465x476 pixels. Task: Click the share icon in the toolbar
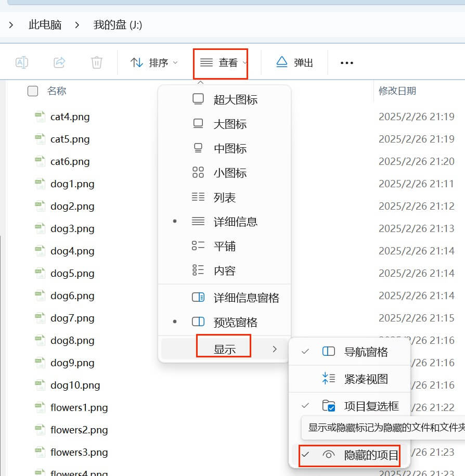(59, 62)
